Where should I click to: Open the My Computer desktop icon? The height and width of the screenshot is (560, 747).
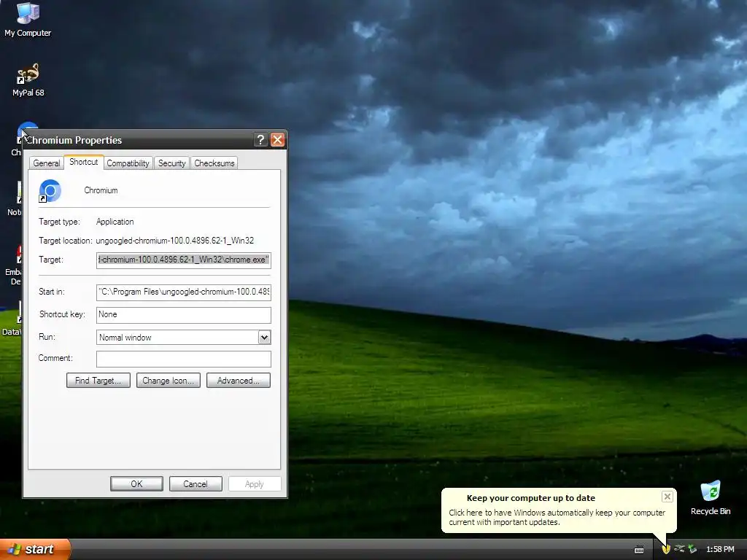[28, 19]
